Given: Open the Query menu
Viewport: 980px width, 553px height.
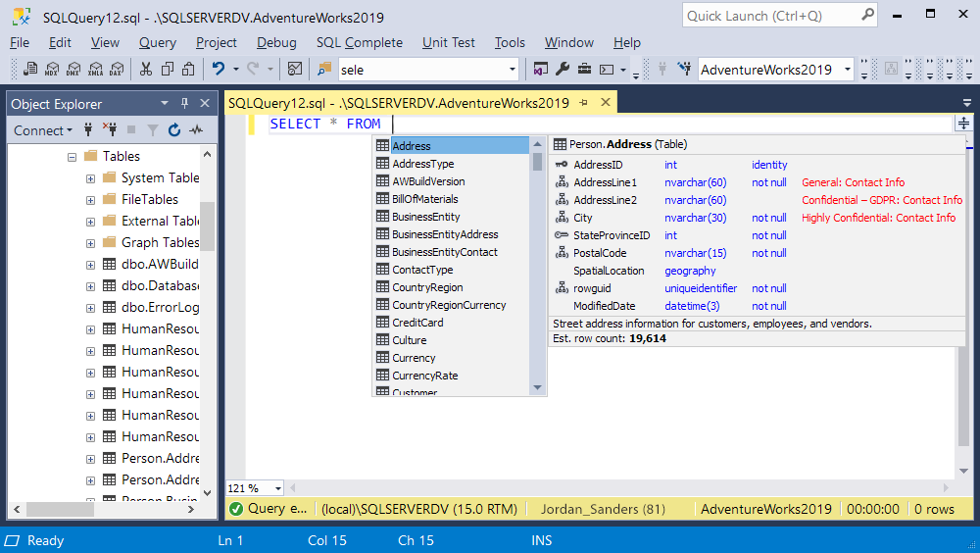Looking at the screenshot, I should [158, 42].
